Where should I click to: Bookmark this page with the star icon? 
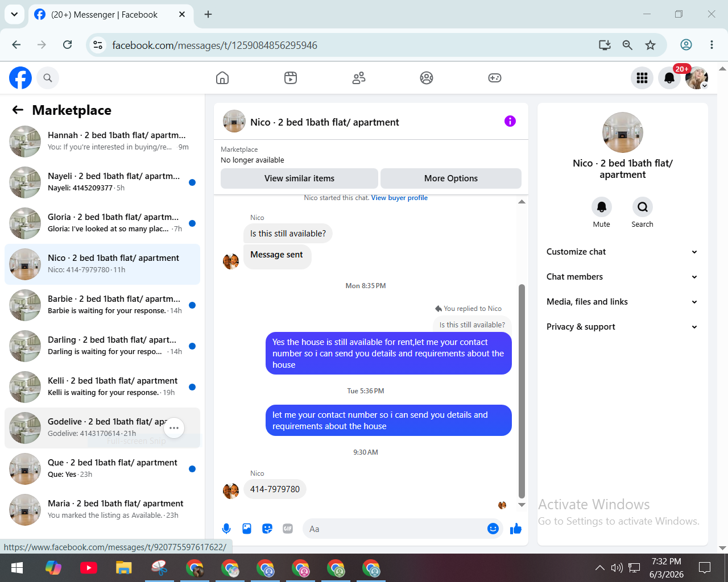tap(651, 45)
